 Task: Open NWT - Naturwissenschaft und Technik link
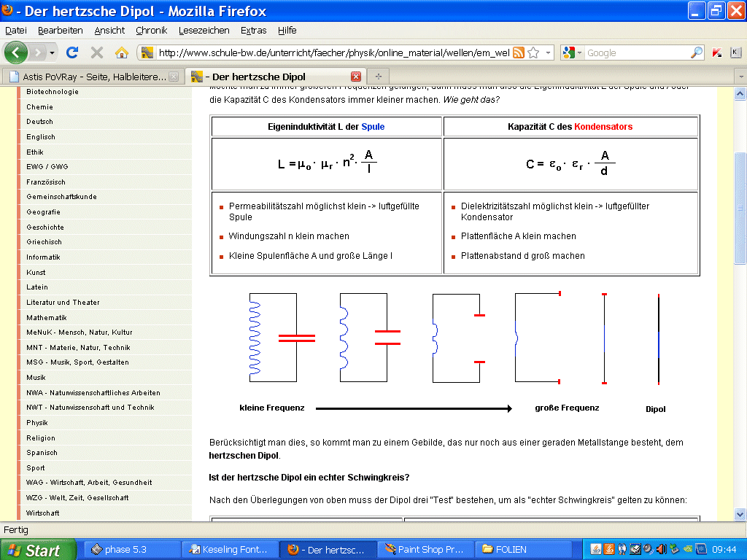tap(90, 408)
